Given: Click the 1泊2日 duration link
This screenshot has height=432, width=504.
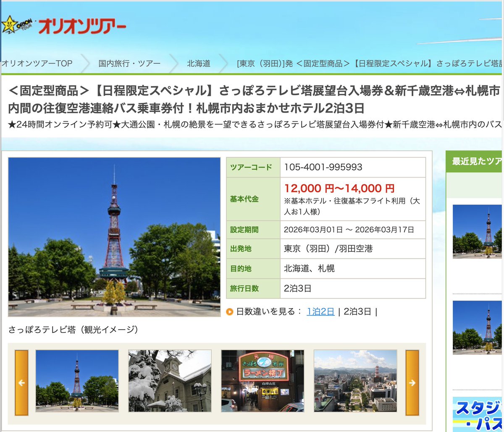Looking at the screenshot, I should [x=320, y=312].
